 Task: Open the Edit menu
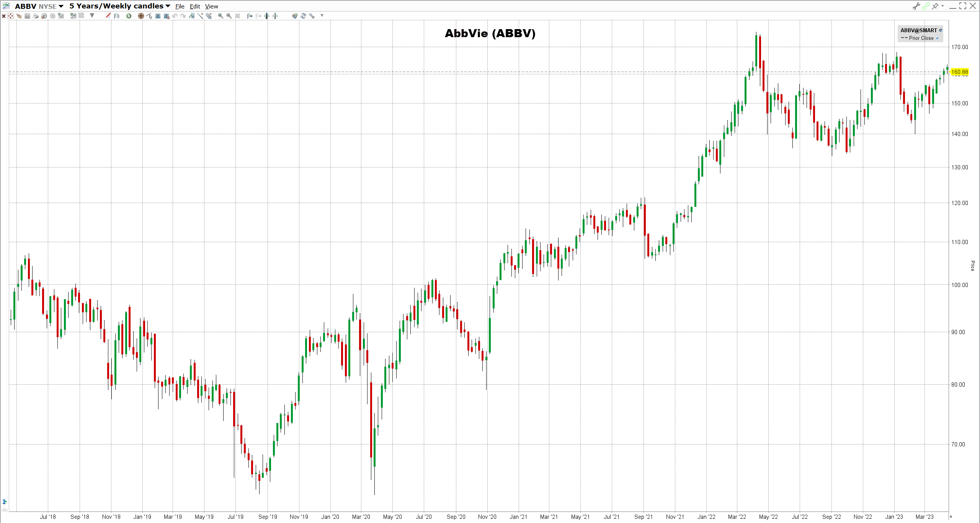click(195, 7)
